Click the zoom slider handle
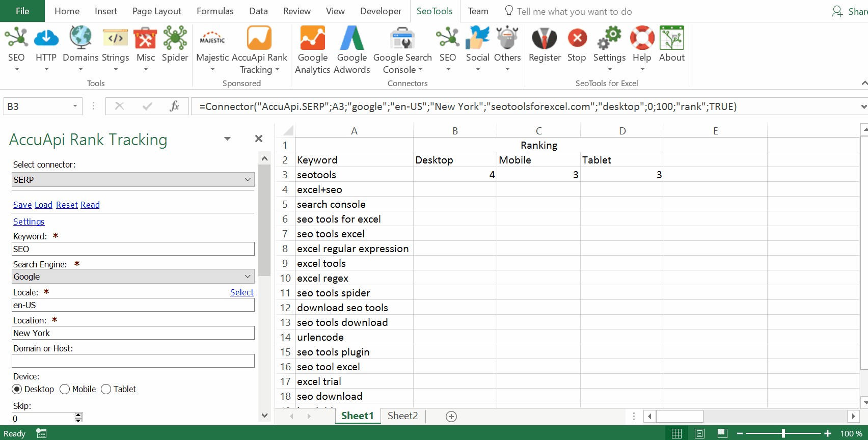The image size is (868, 440). (x=783, y=433)
